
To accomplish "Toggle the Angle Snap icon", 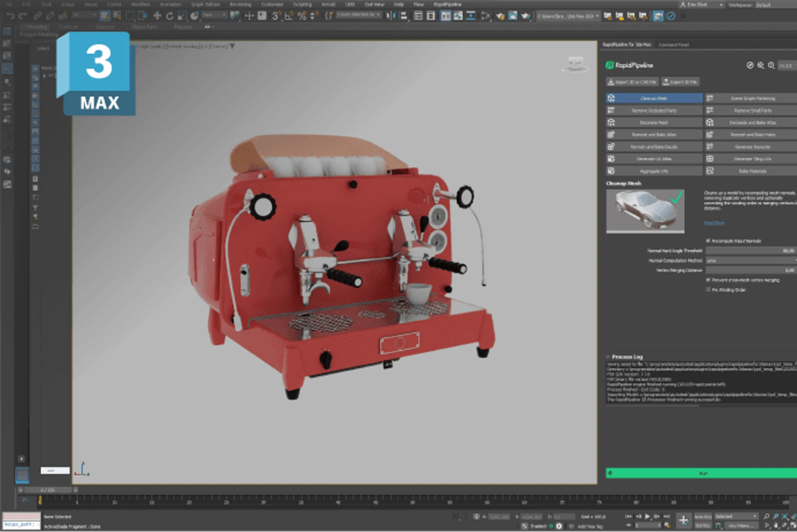I will 289,16.
